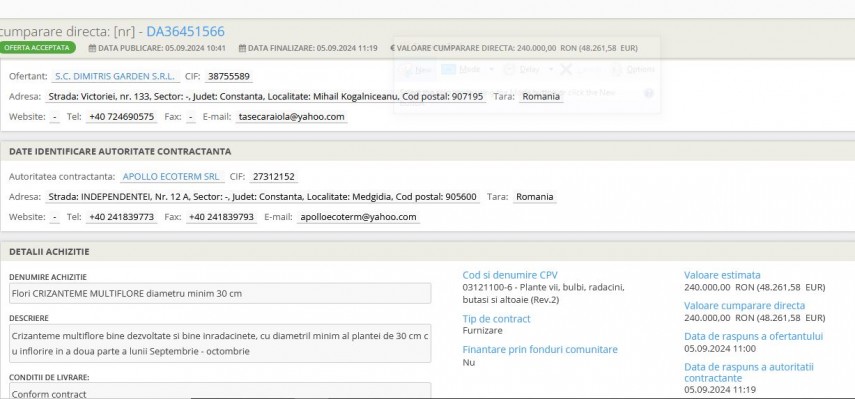Open the APOLLO ECOTERM SRL authority link
The image size is (855, 399).
[171, 177]
